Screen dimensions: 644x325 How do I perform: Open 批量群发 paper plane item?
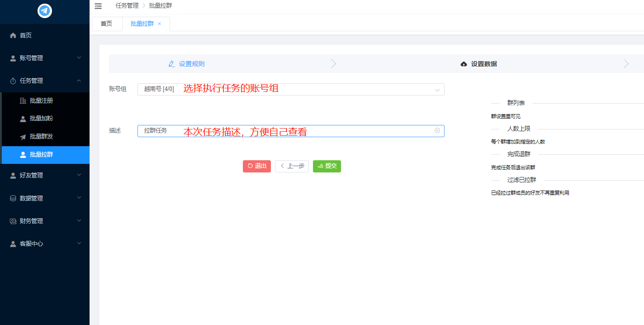click(x=41, y=136)
